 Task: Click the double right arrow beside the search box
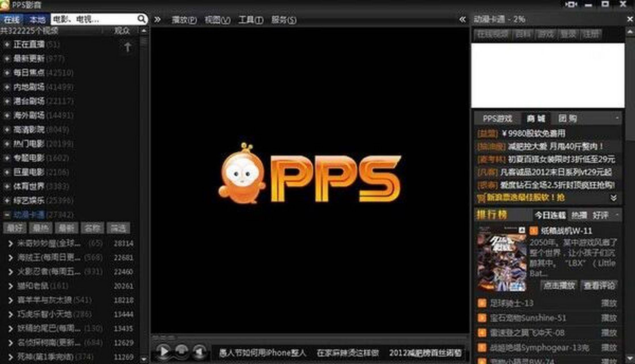tap(157, 20)
